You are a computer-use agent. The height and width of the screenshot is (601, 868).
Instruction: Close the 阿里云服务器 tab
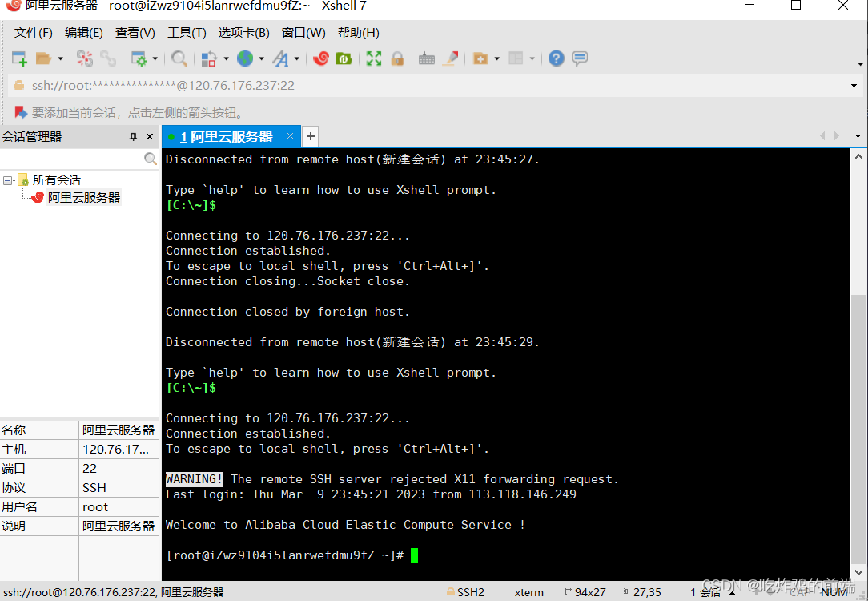[290, 135]
